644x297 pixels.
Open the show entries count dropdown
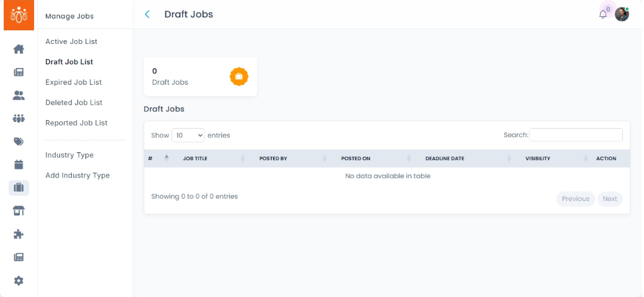pos(188,135)
